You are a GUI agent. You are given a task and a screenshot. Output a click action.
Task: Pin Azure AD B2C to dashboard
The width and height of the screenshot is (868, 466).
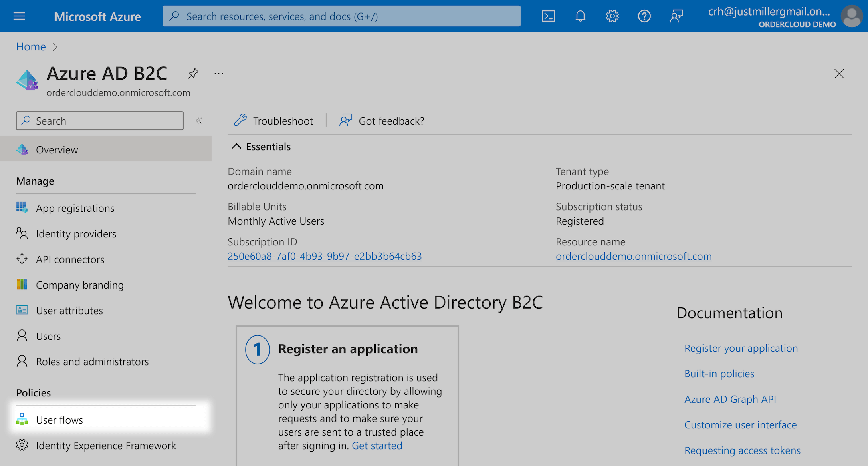193,74
